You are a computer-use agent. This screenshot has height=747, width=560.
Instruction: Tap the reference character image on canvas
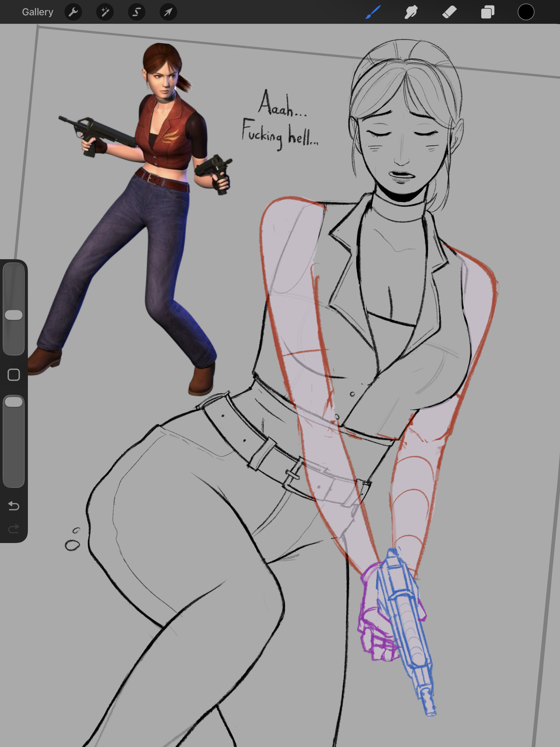click(x=130, y=220)
